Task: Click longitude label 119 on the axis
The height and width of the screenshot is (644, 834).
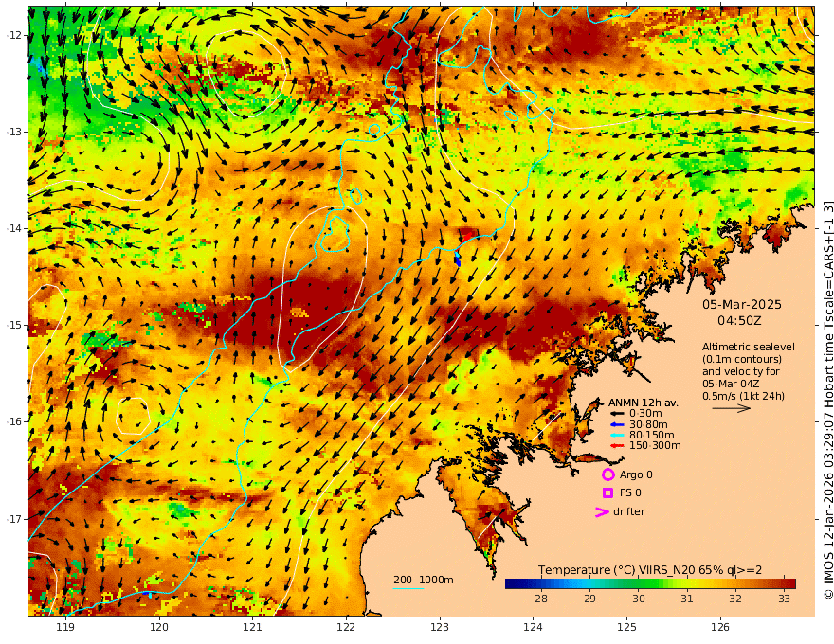Action: (x=65, y=628)
